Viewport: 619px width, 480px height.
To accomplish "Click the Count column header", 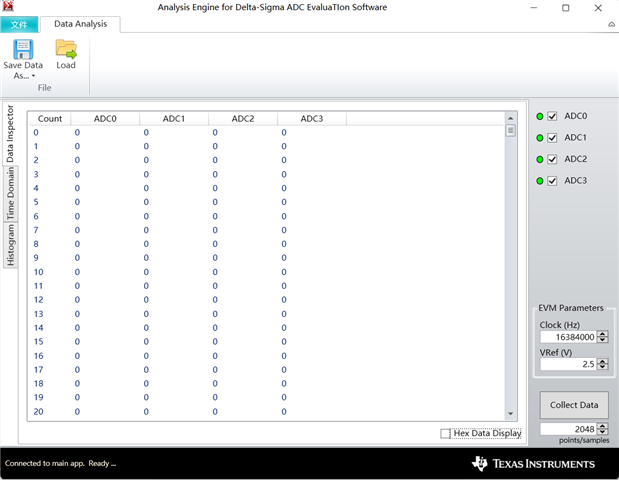I will tap(50, 119).
